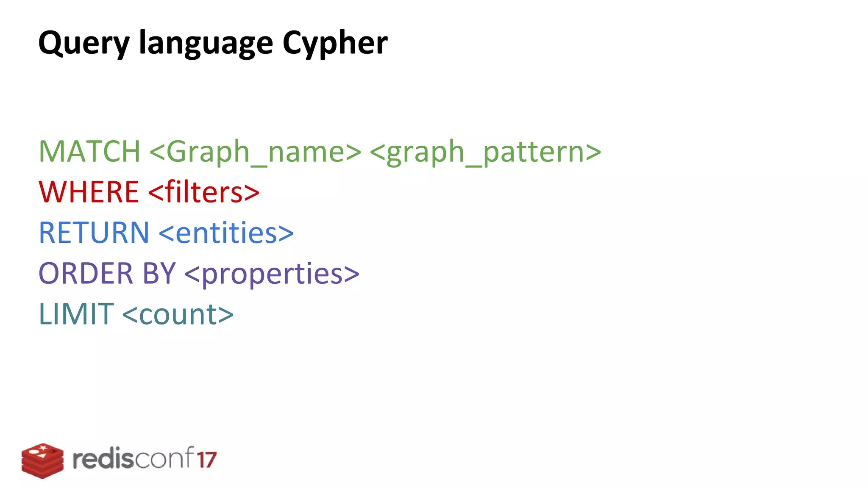Click the LIMIT keyword
The width and height of the screenshot is (868, 488).
click(x=76, y=314)
